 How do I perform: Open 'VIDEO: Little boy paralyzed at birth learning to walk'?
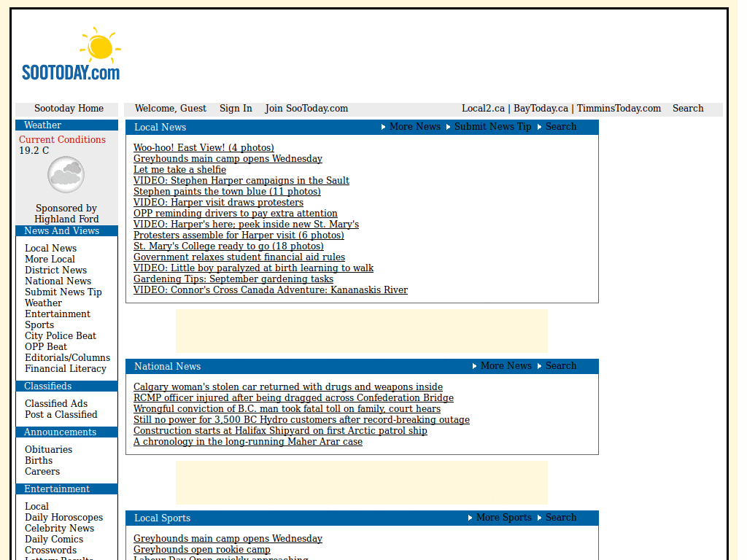[x=253, y=268]
